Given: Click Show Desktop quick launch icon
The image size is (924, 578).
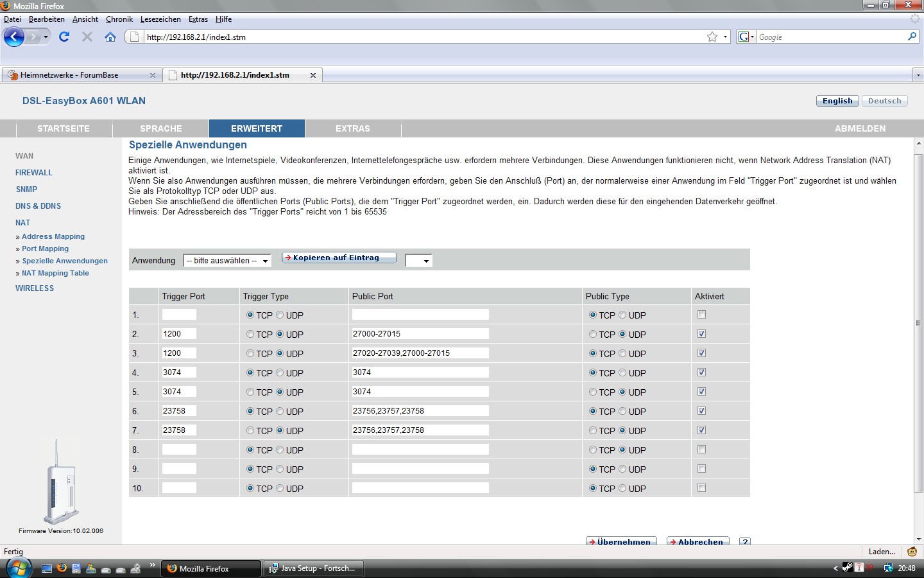Looking at the screenshot, I should 47,568.
